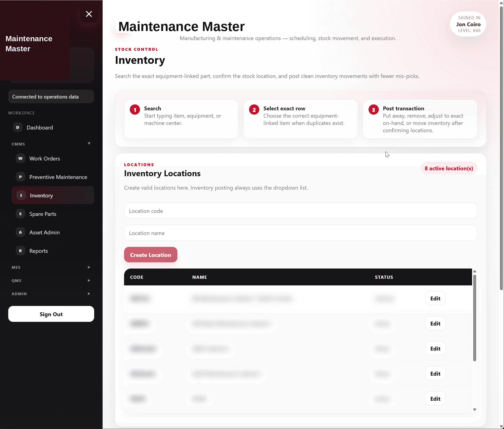Click the STATUS column header

[x=384, y=277]
